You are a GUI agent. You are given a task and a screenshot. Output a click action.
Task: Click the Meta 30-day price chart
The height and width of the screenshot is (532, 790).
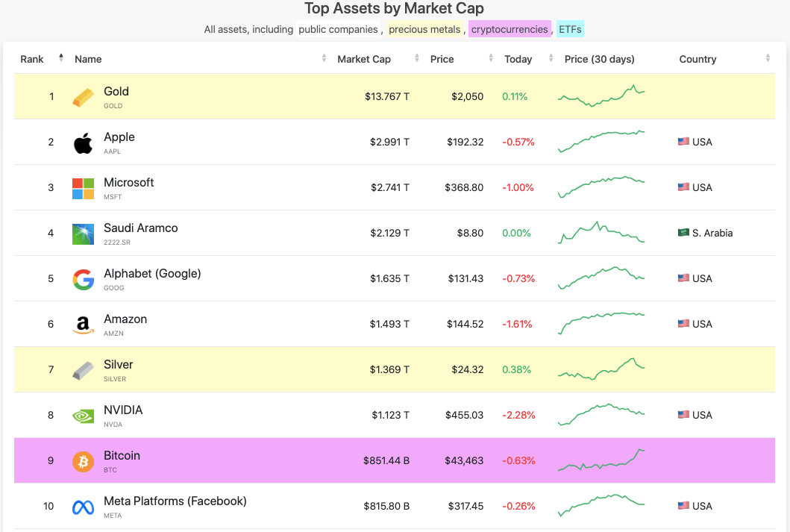[x=601, y=505]
